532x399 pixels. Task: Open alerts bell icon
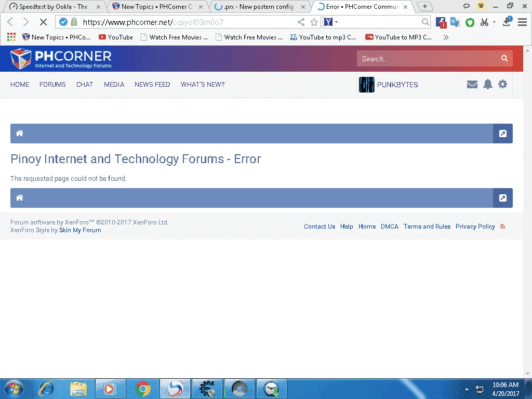click(487, 84)
